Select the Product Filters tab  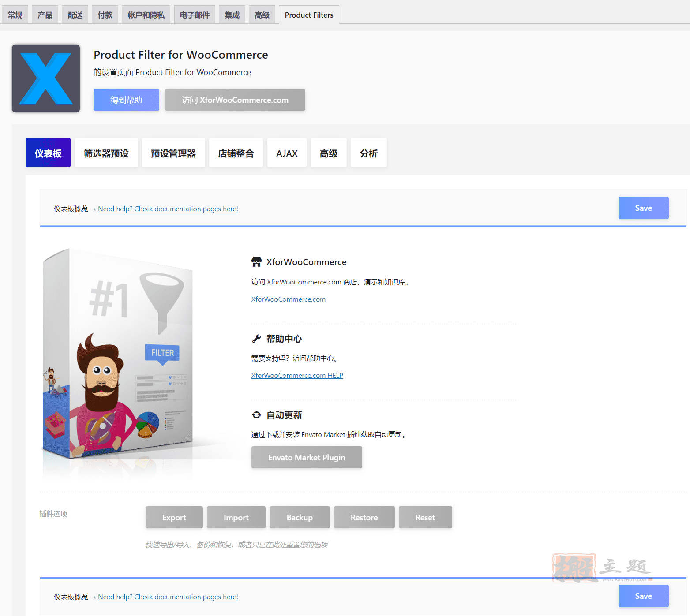309,15
